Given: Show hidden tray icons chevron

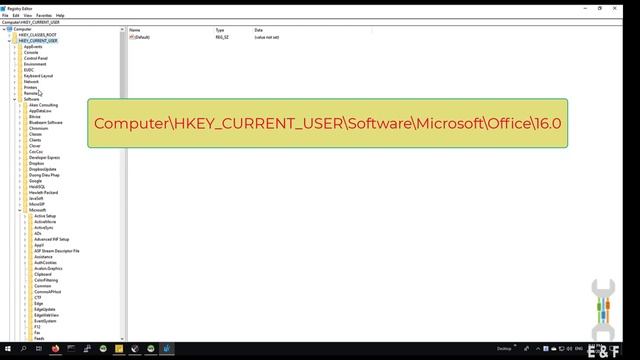Looking at the screenshot, I should point(538,349).
